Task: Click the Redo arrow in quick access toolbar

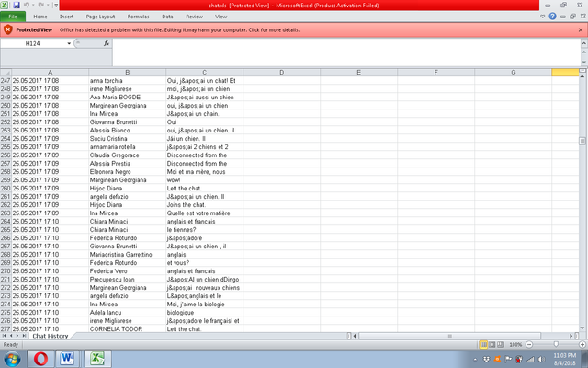Action: tap(40, 6)
